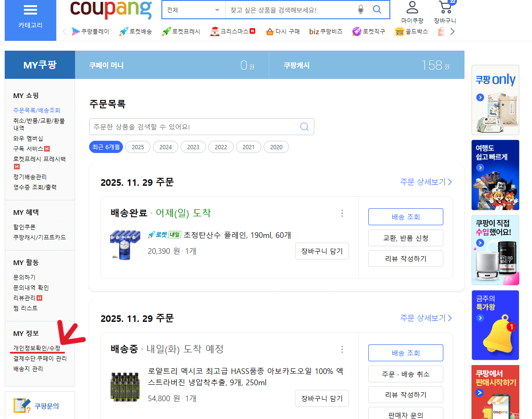Open 크리스마스 shortcut
This screenshot has height=419, width=532.
[232, 31]
